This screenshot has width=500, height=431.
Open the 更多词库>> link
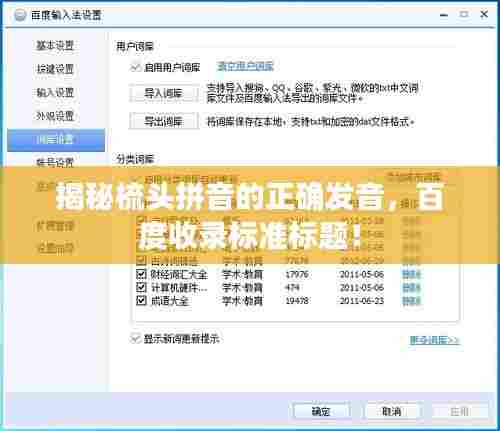tap(435, 340)
